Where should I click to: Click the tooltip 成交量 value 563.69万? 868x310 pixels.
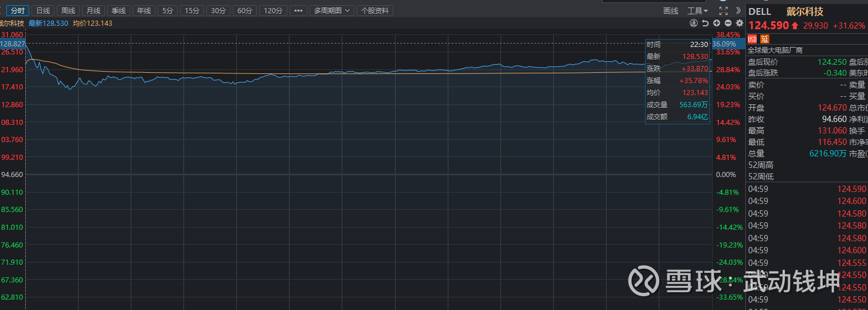[694, 105]
